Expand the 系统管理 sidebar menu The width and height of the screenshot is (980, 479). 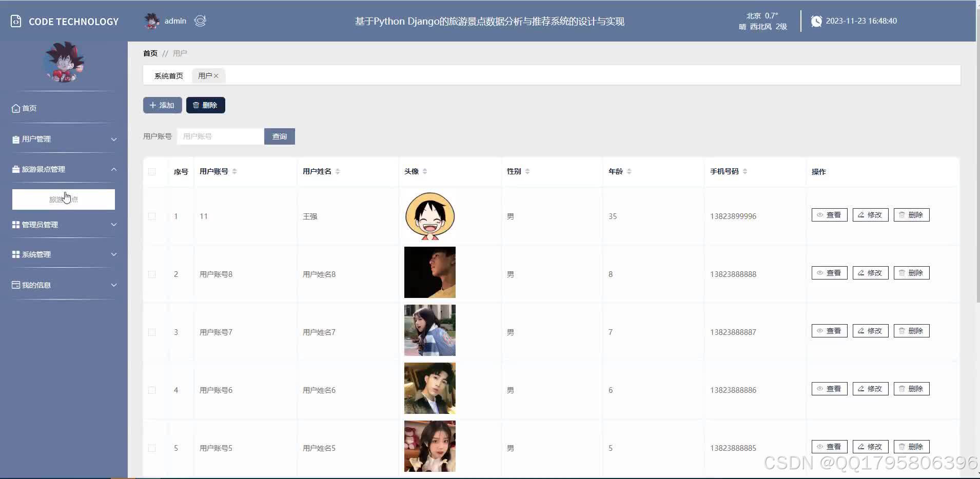coord(64,254)
